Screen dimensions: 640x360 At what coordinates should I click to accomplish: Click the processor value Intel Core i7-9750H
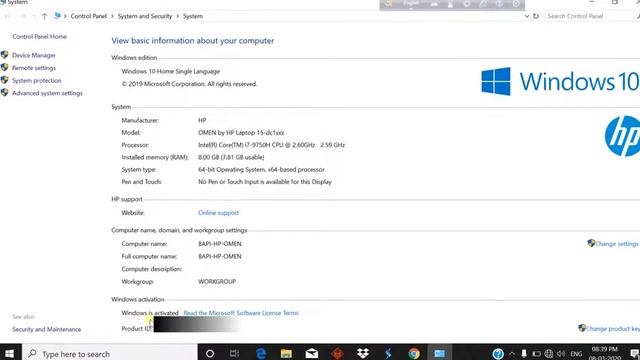point(271,145)
